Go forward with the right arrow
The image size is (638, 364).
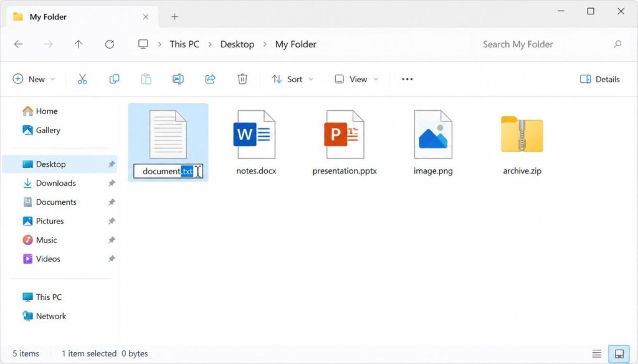[49, 44]
